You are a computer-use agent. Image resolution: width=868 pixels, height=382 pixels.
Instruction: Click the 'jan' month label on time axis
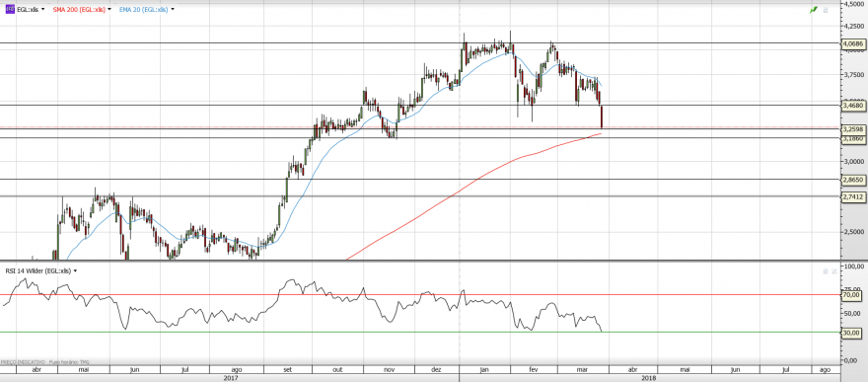coord(484,369)
